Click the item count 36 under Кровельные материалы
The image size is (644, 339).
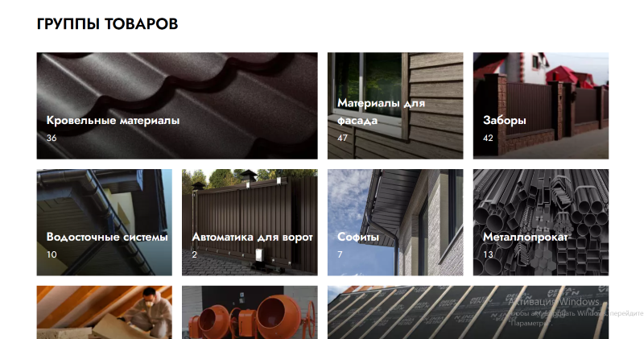pos(52,138)
